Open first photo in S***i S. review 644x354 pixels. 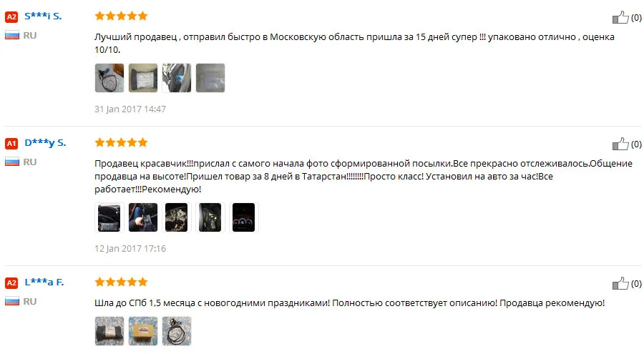coord(109,78)
